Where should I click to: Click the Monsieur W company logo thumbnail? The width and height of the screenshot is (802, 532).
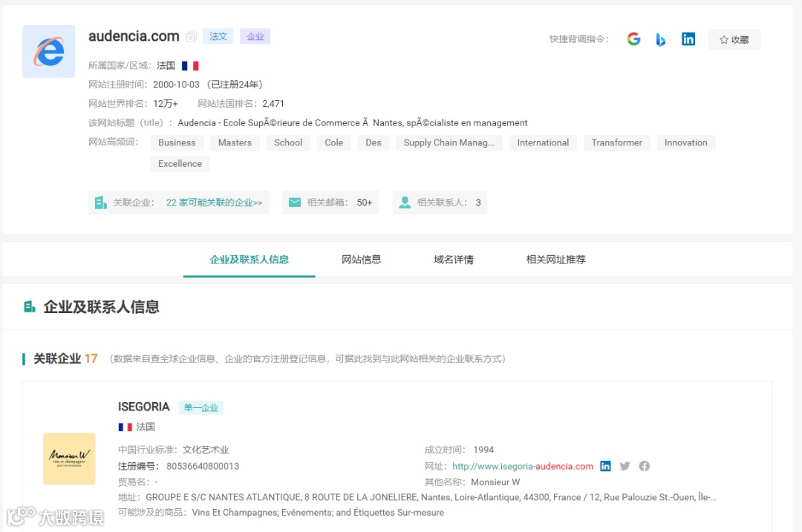pyautogui.click(x=69, y=459)
